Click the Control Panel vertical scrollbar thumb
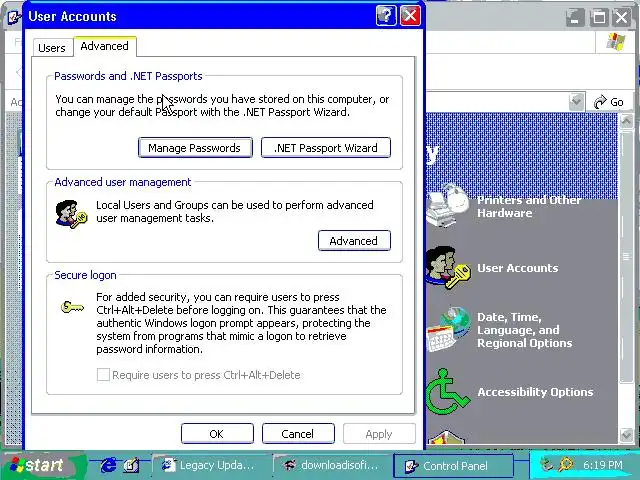The width and height of the screenshot is (640, 480). click(x=626, y=256)
